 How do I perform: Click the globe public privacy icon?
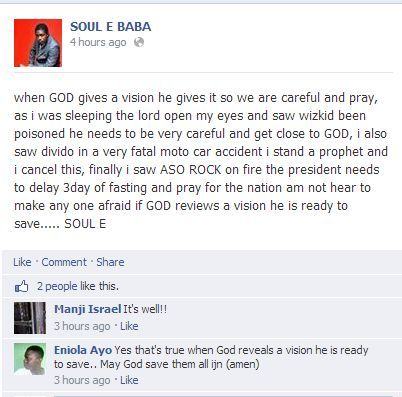(139, 42)
